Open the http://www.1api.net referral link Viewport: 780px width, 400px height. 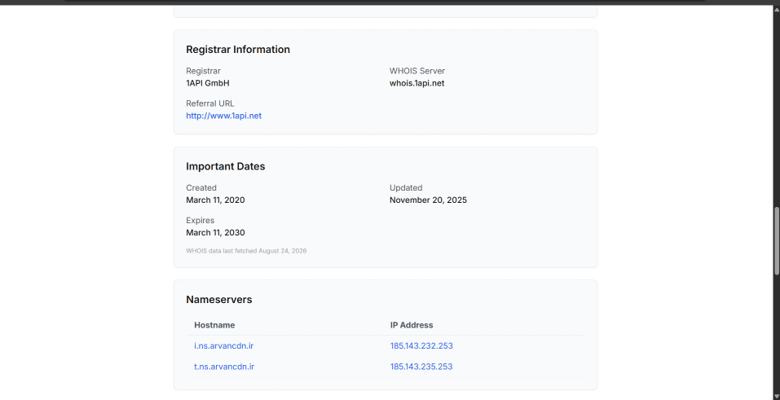coord(223,116)
